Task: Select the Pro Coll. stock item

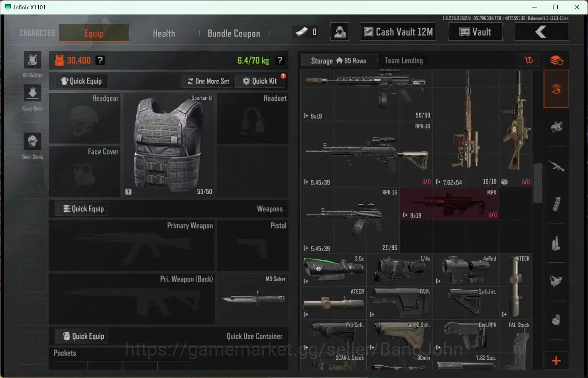Action: (334, 336)
